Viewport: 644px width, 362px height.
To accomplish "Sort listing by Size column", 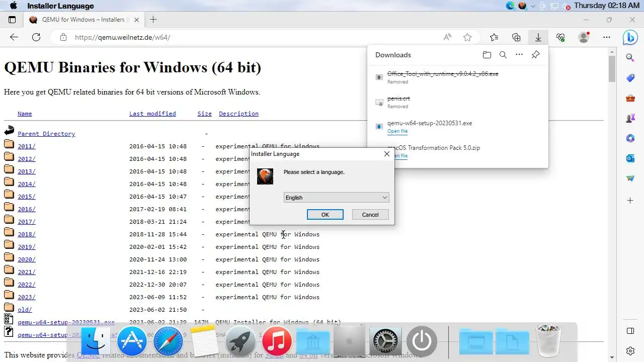I will [x=204, y=114].
